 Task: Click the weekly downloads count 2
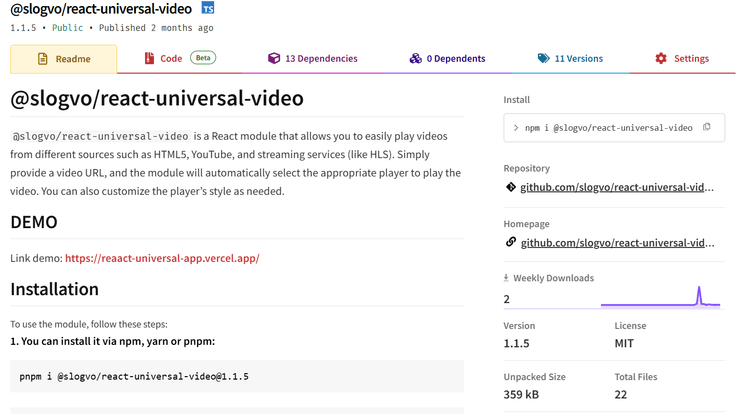click(x=507, y=299)
